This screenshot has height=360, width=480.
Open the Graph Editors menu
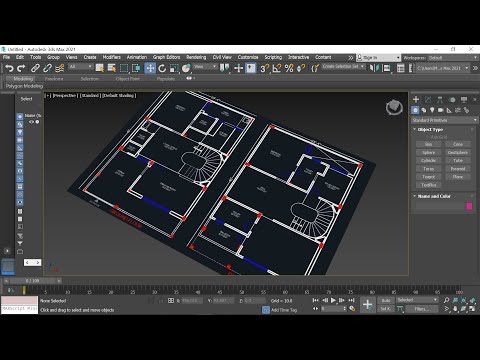point(166,57)
